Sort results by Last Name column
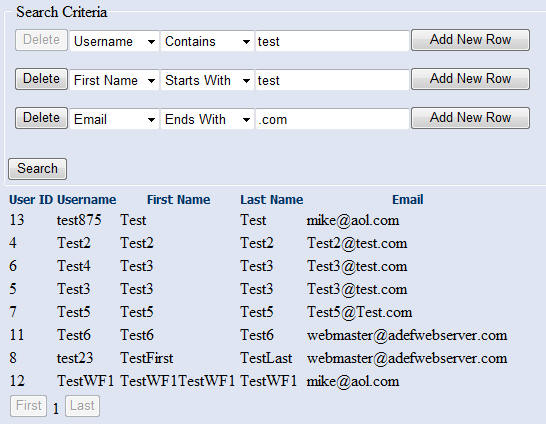Viewport: 546px width, 424px height. click(x=272, y=199)
